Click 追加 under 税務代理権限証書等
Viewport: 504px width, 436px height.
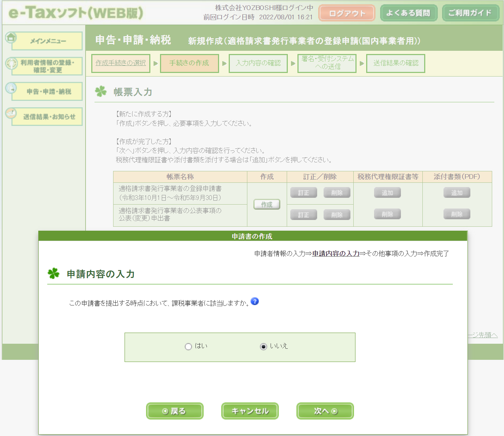(387, 193)
